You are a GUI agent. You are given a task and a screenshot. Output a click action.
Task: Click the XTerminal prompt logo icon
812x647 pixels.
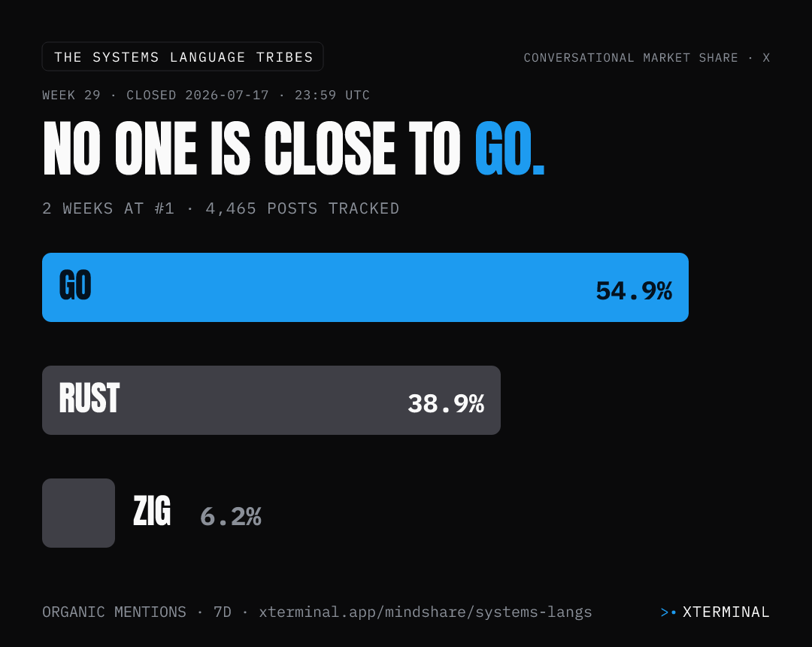668,612
